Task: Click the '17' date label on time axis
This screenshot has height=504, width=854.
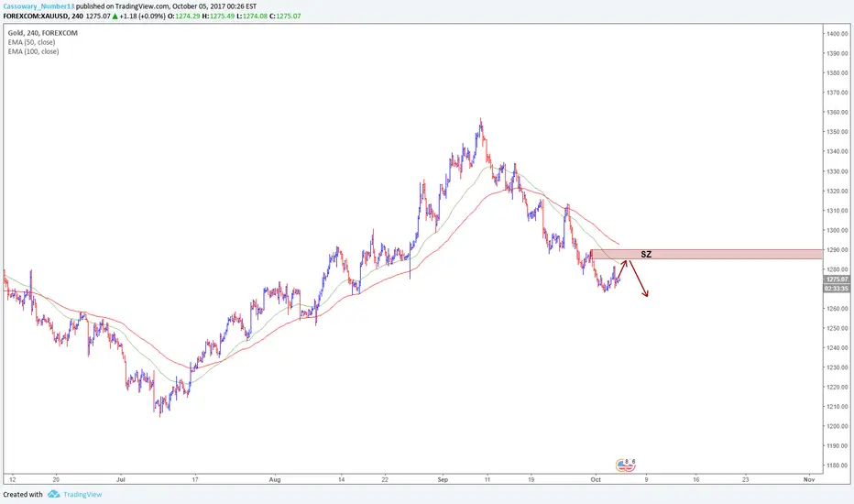Action: pyautogui.click(x=195, y=479)
